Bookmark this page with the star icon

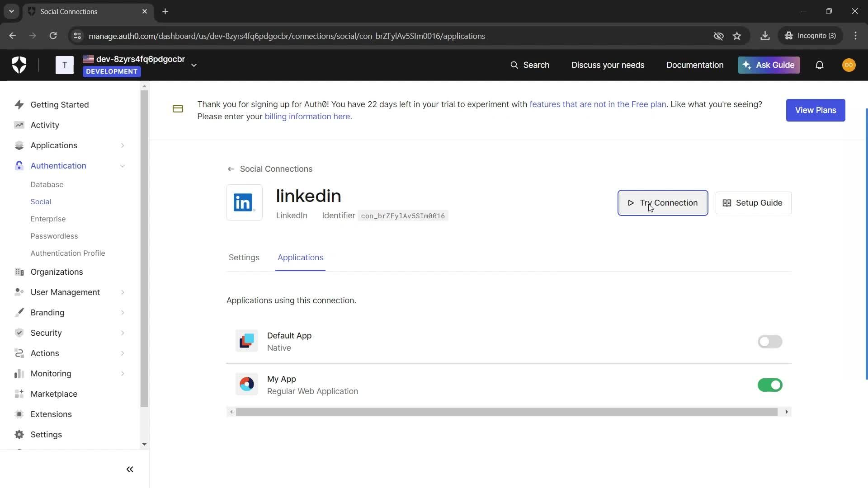(737, 36)
